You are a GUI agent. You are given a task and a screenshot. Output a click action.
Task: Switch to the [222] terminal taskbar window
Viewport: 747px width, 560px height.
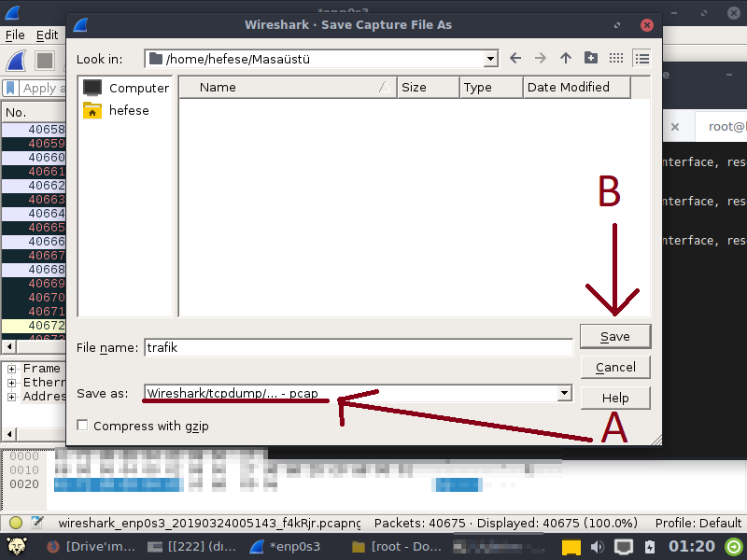(x=191, y=547)
